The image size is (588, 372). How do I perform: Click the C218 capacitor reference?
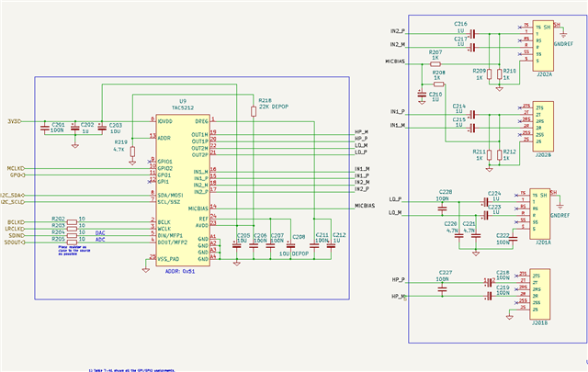503,273
